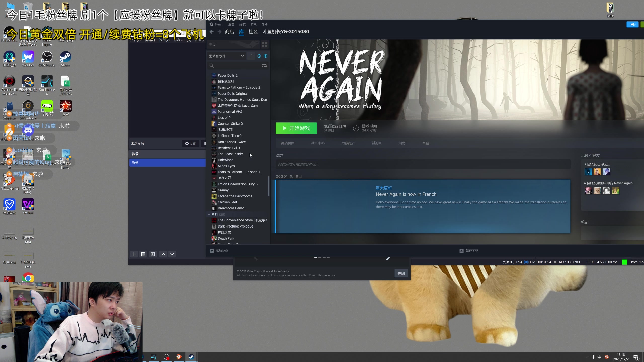Toggle the ready-to-play filter button

coord(266,56)
